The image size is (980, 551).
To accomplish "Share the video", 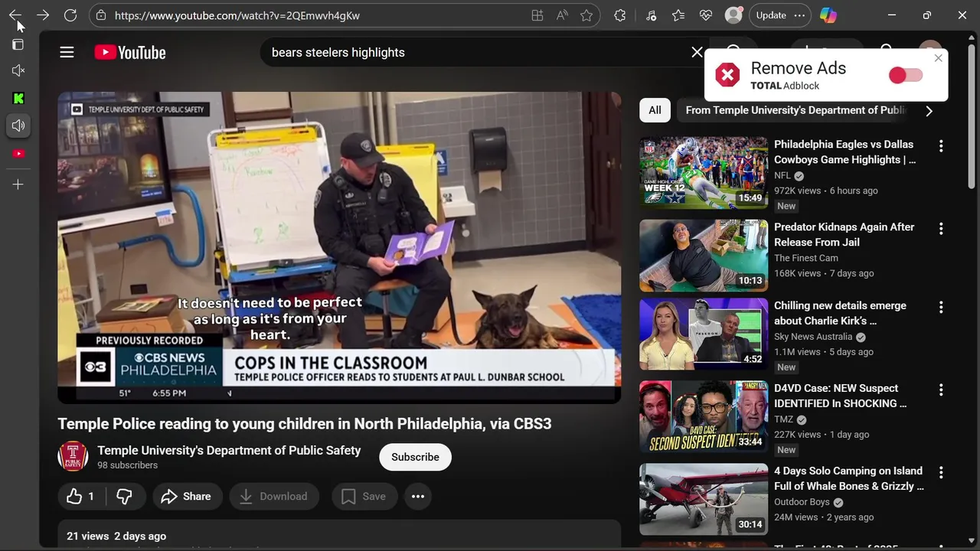I will (187, 497).
